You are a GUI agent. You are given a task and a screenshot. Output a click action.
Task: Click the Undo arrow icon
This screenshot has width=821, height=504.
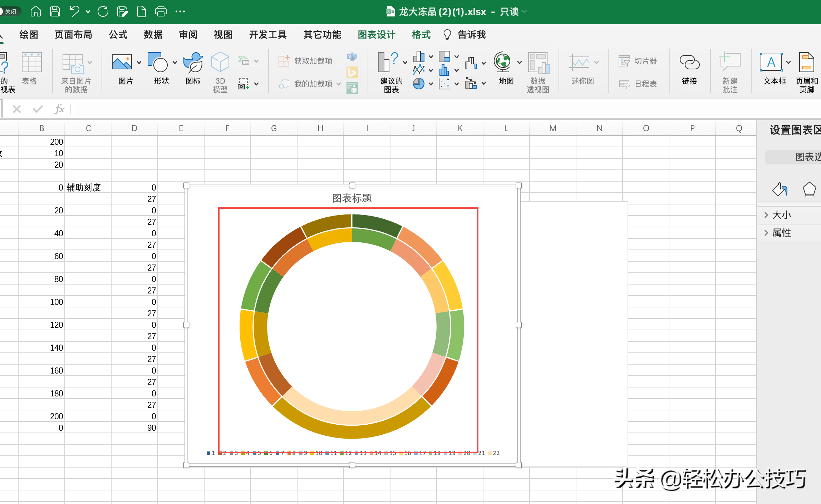[74, 11]
